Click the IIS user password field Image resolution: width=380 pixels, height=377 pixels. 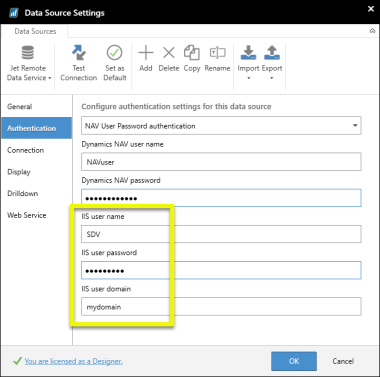tap(221, 270)
